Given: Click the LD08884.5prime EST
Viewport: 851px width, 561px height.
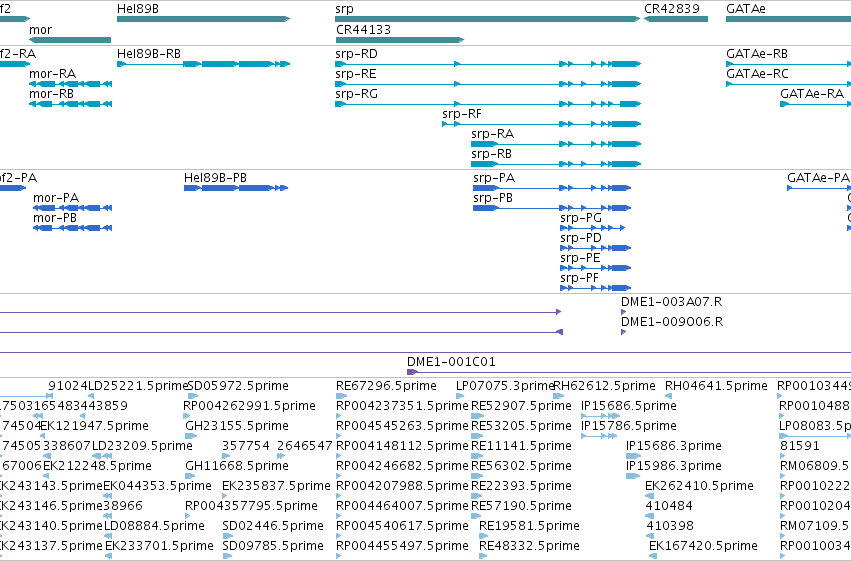Looking at the screenshot, I should (107, 537).
